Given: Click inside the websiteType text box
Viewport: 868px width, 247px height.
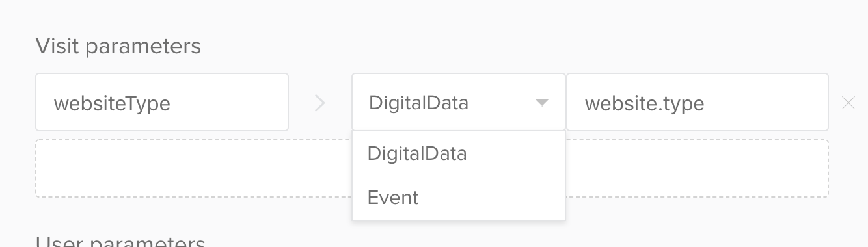Looking at the screenshot, I should 162,102.
